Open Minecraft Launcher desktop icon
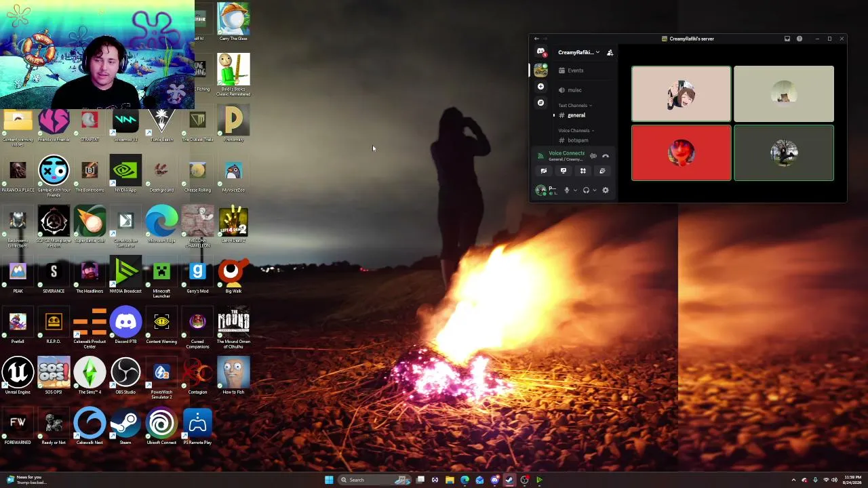This screenshot has width=868, height=488. pyautogui.click(x=161, y=277)
